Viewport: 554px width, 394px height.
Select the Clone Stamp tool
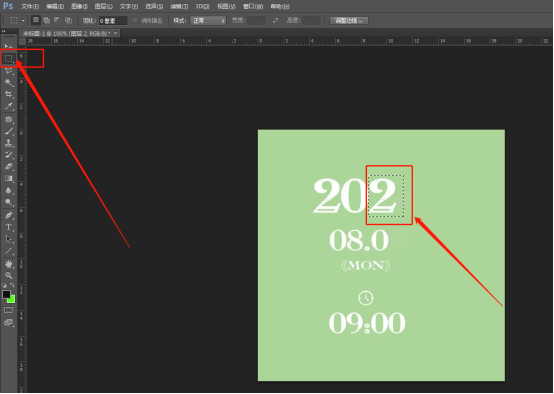click(x=8, y=143)
